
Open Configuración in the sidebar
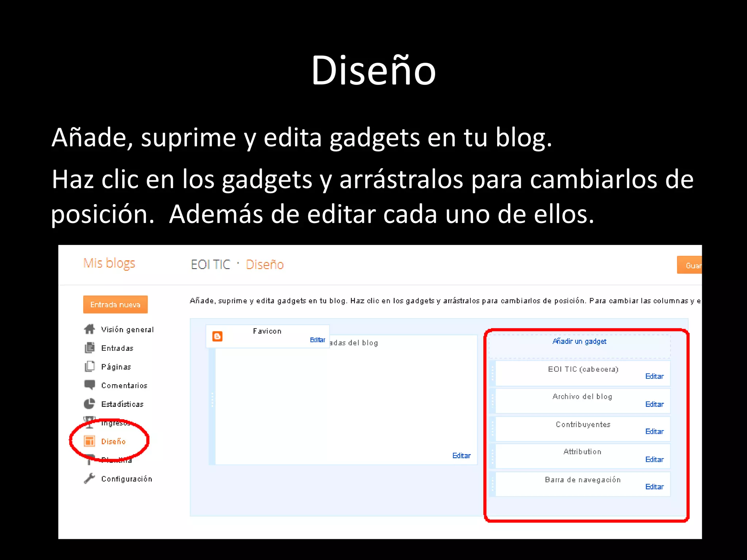pyautogui.click(x=127, y=479)
